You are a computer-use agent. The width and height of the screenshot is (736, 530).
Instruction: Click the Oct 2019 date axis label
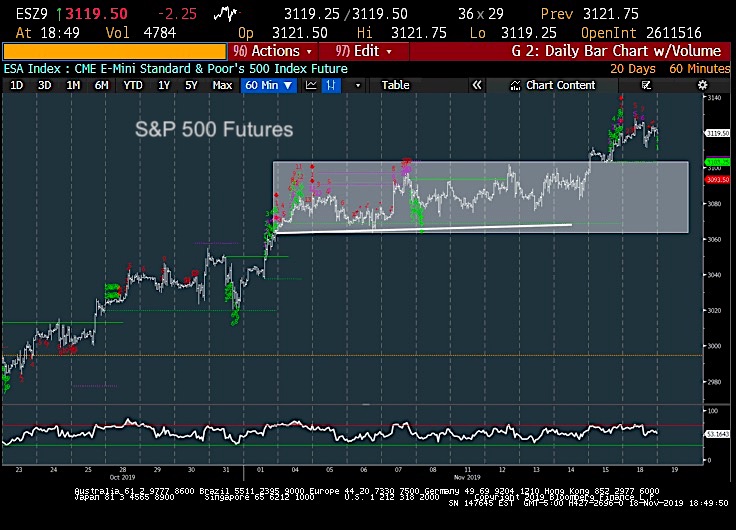tap(123, 477)
